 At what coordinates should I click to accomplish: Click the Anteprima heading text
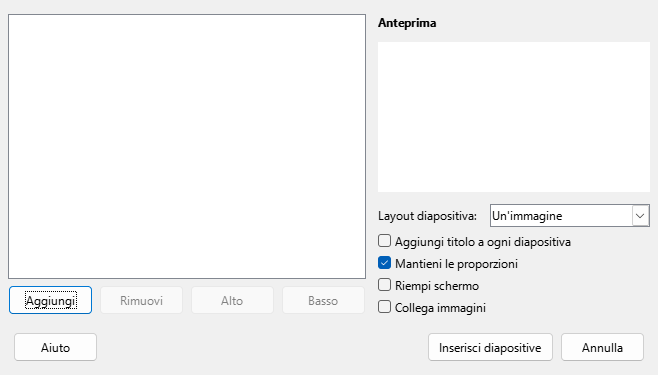[407, 23]
